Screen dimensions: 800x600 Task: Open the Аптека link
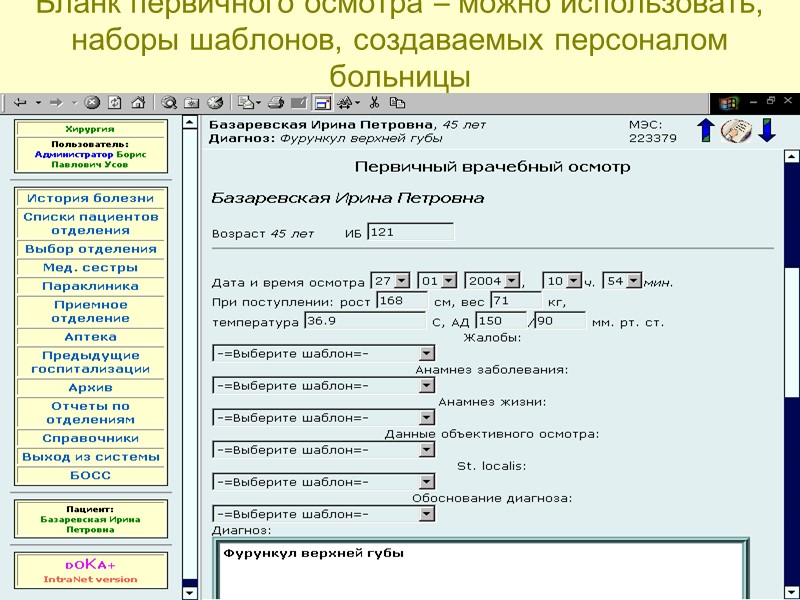pyautogui.click(x=90, y=337)
